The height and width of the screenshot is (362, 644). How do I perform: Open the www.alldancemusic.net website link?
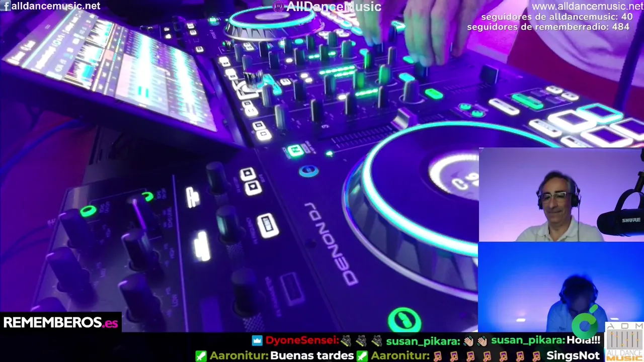click(x=587, y=6)
